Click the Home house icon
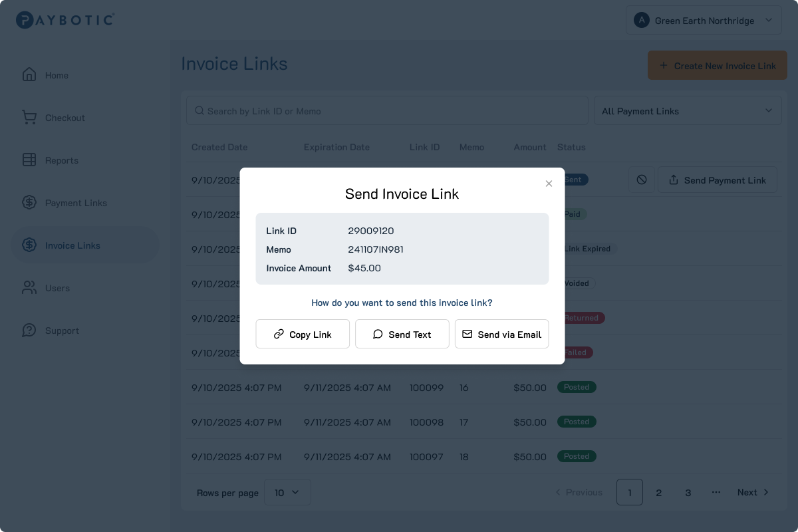Screen dimensions: 798x532 pyautogui.click(x=29, y=74)
